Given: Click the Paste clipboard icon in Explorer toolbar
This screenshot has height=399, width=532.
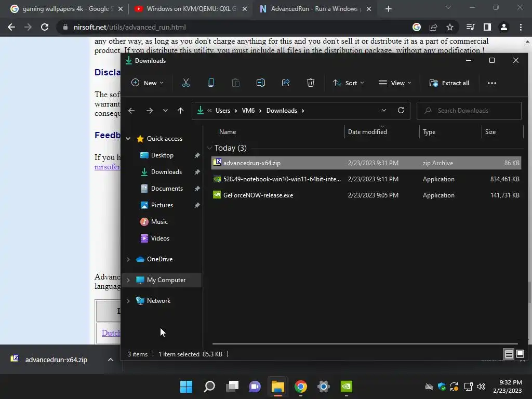Looking at the screenshot, I should pos(235,83).
